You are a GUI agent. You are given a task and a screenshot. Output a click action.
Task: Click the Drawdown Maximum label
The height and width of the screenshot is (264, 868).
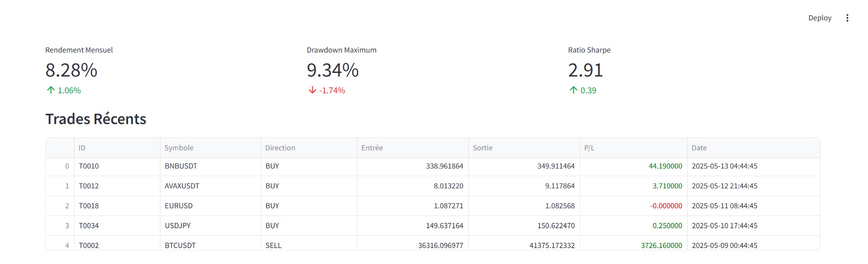coord(342,50)
